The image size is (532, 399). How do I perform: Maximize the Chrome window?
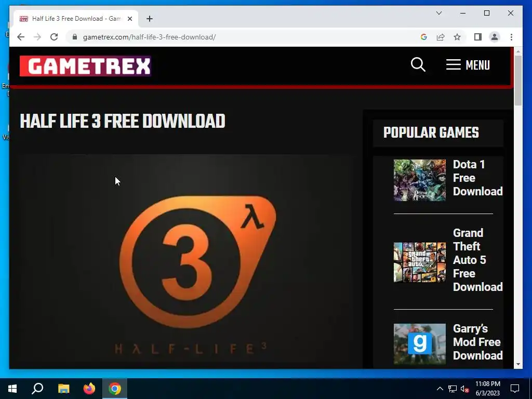tap(486, 13)
